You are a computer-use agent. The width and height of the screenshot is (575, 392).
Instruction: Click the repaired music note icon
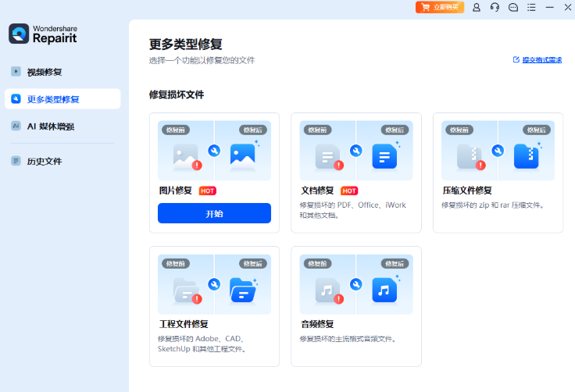[384, 290]
